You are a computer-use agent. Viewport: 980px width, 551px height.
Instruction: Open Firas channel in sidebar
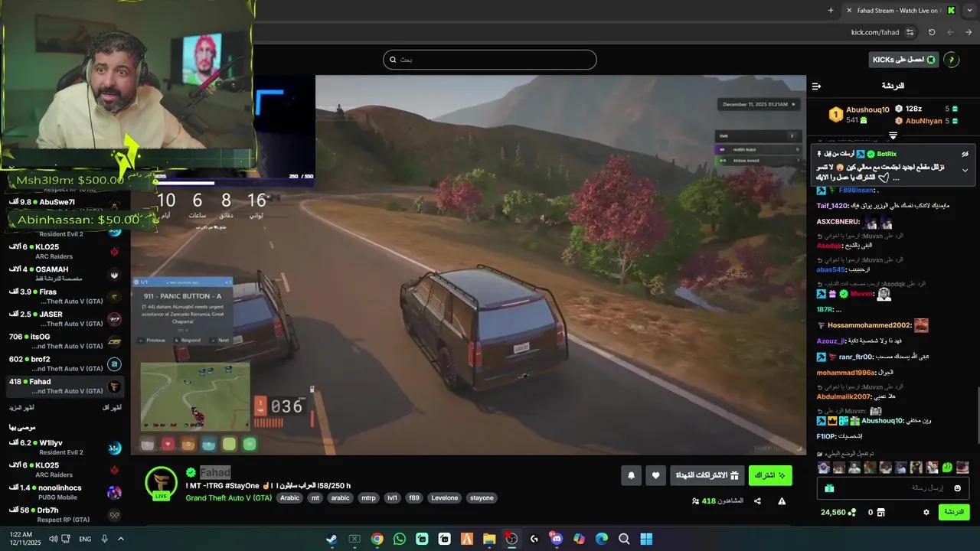[x=64, y=296]
